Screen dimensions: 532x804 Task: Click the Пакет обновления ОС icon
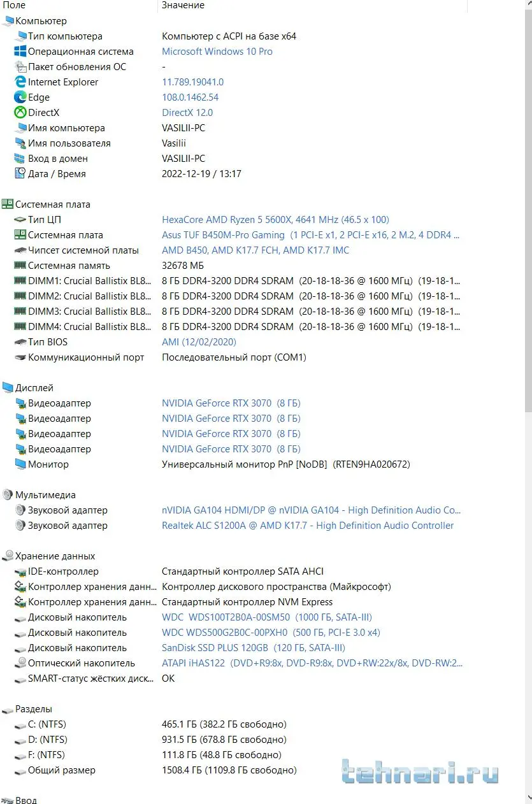pos(20,67)
